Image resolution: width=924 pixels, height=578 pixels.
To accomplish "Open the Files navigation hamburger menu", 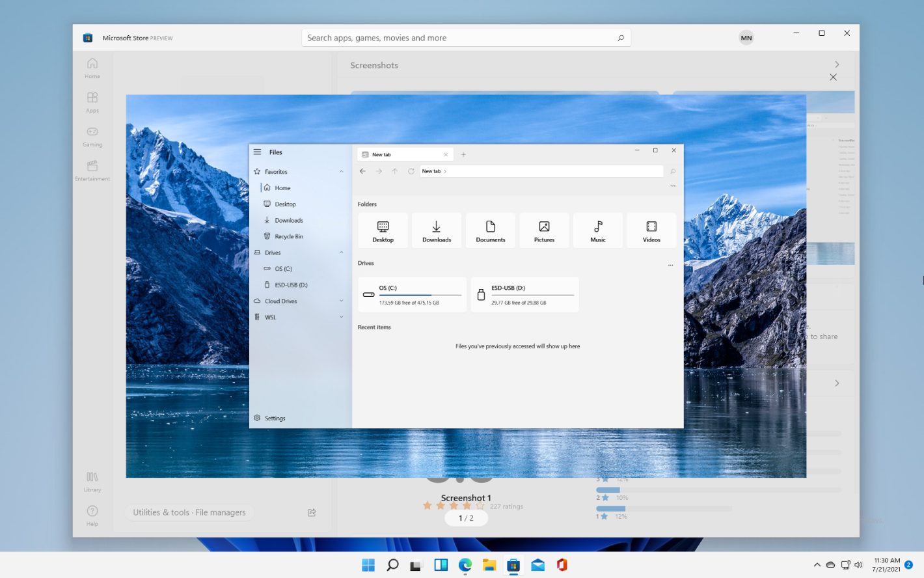I will (x=258, y=152).
